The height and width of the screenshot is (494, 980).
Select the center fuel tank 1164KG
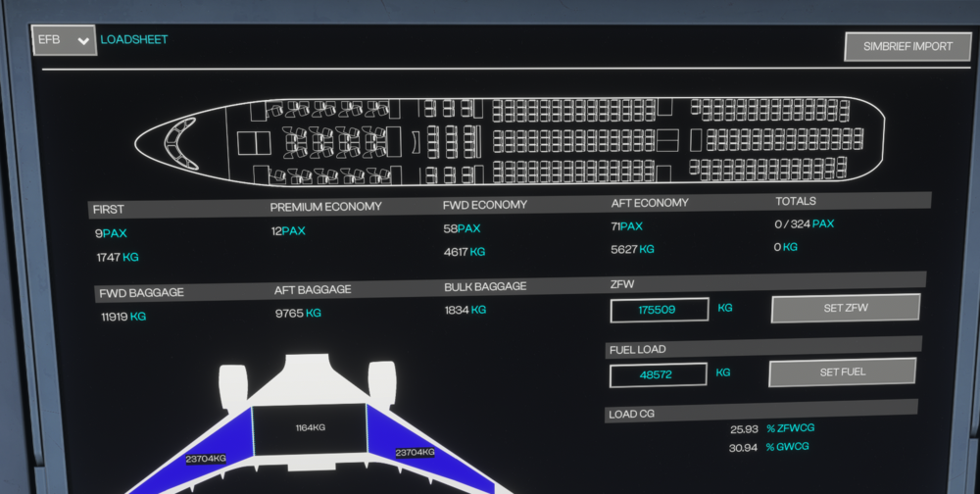[x=310, y=428]
